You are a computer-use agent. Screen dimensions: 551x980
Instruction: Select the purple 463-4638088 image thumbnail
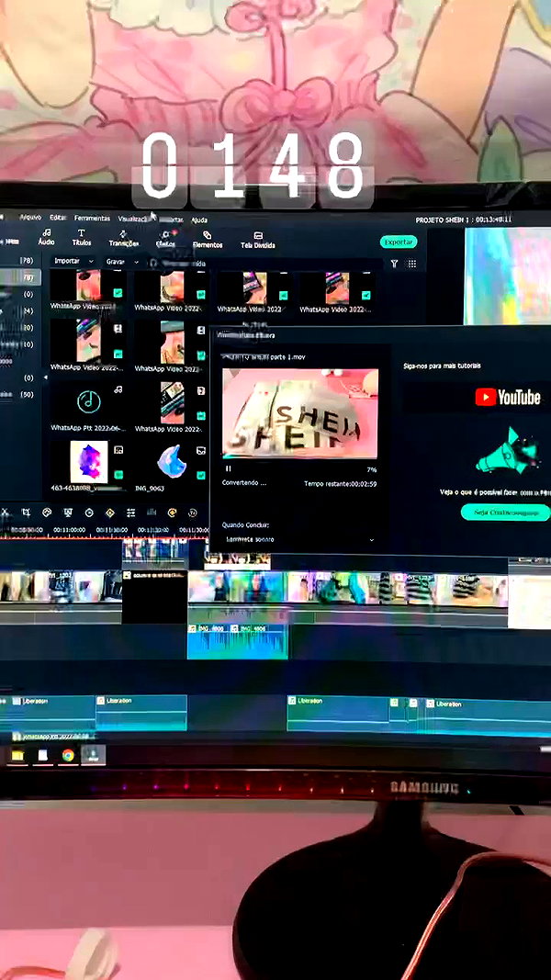[x=89, y=462]
